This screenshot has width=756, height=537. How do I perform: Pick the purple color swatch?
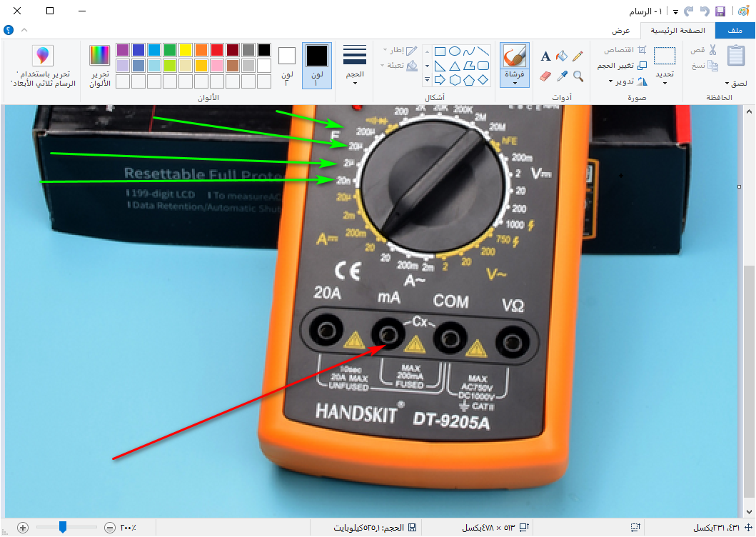[123, 50]
